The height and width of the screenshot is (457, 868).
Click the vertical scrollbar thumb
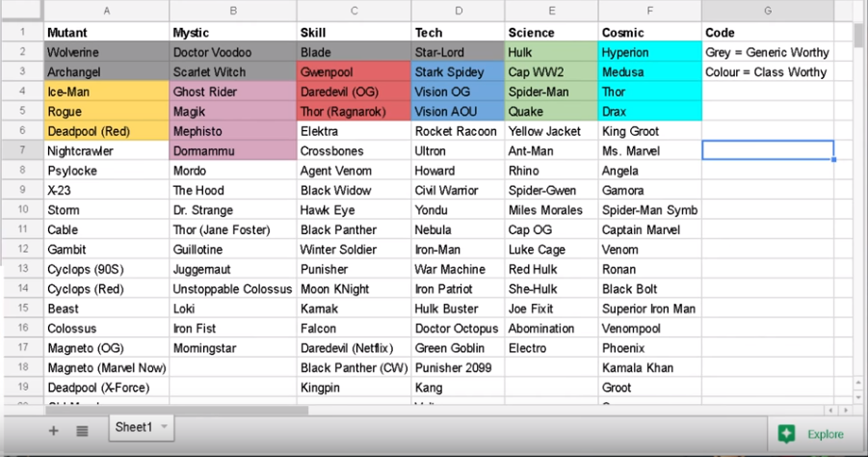point(858,36)
